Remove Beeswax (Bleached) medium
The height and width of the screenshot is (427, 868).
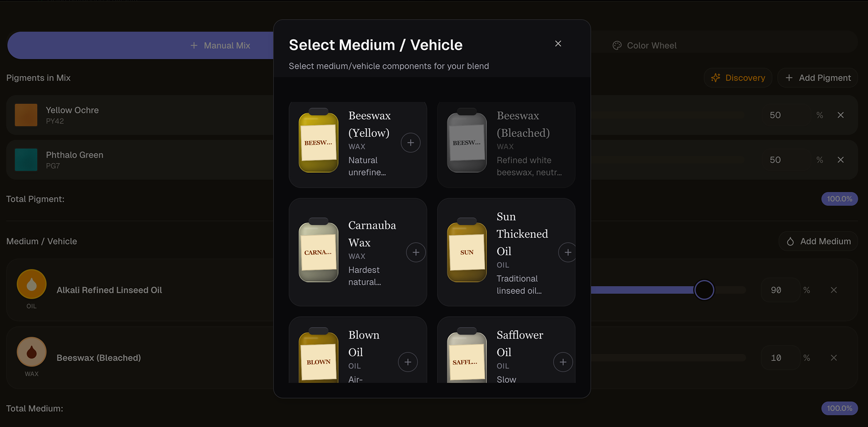pyautogui.click(x=834, y=358)
